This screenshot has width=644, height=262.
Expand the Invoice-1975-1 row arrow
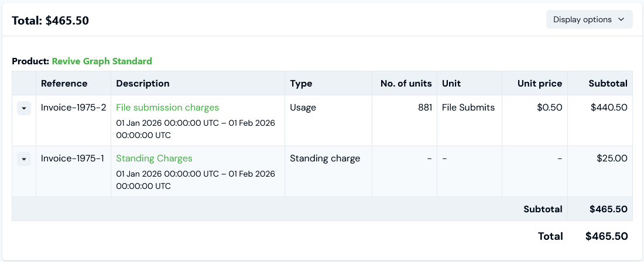point(24,159)
